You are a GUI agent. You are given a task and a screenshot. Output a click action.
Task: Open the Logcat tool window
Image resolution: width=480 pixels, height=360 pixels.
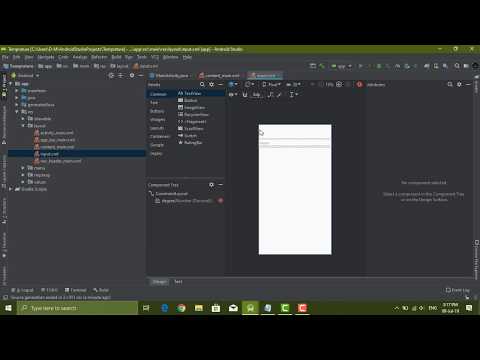(x=22, y=290)
